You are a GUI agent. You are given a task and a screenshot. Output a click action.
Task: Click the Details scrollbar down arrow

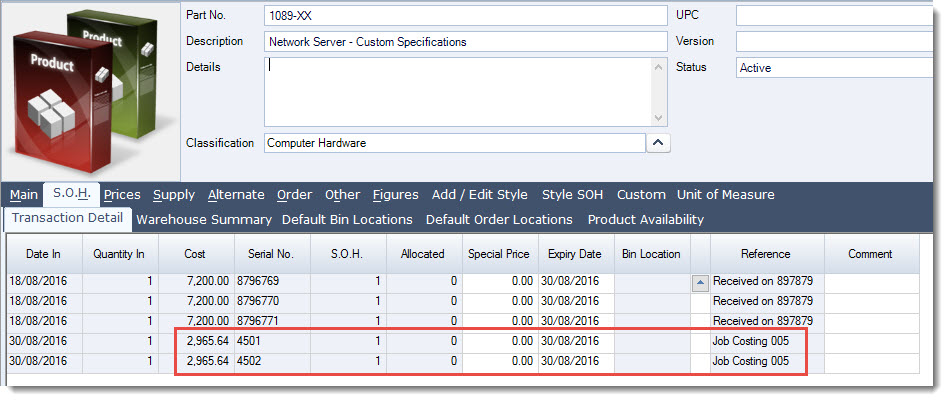point(659,118)
